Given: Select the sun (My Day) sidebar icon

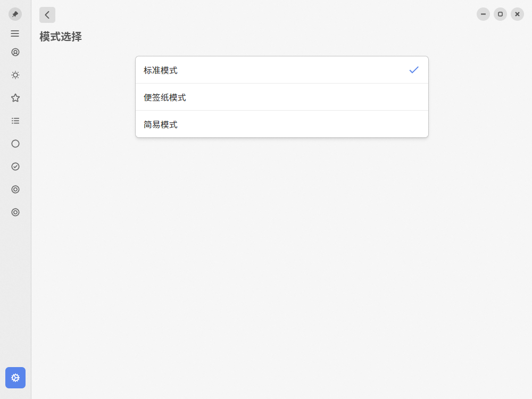Looking at the screenshot, I should click(x=15, y=75).
